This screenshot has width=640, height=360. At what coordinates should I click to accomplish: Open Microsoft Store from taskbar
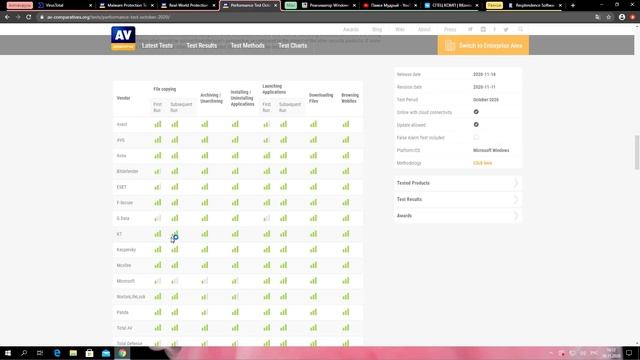[89, 353]
